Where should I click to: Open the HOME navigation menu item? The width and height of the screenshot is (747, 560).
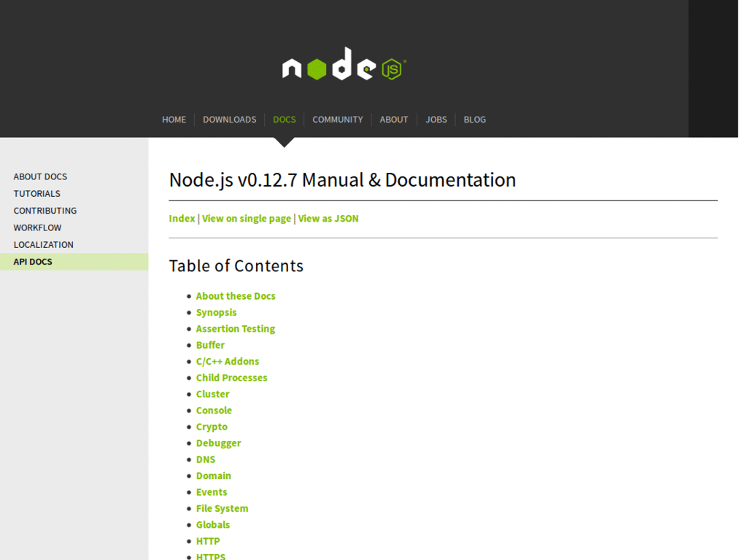coord(174,120)
